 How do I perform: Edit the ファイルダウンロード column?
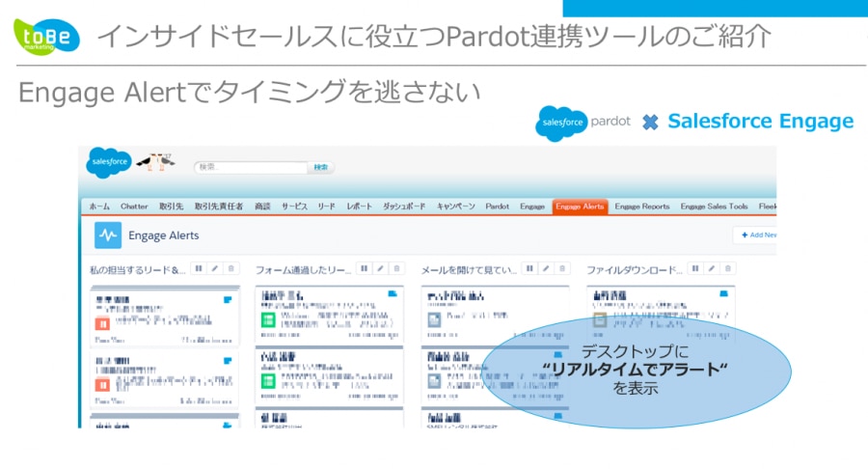point(712,269)
